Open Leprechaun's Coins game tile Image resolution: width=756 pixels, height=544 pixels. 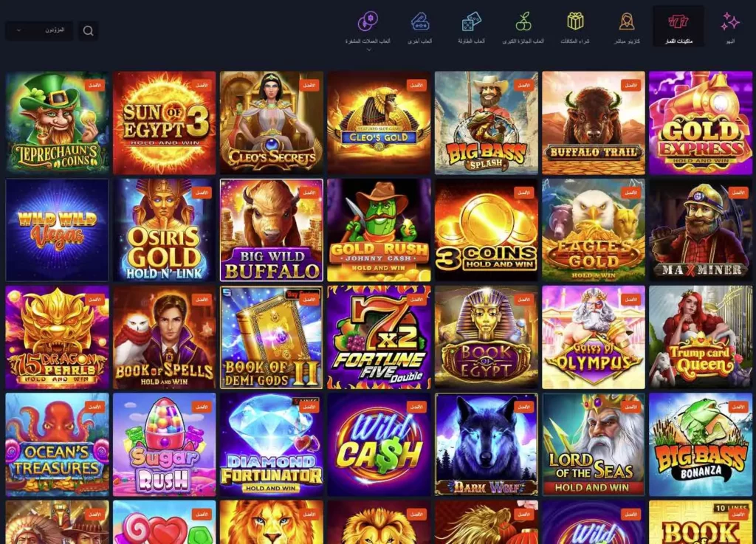click(x=58, y=123)
